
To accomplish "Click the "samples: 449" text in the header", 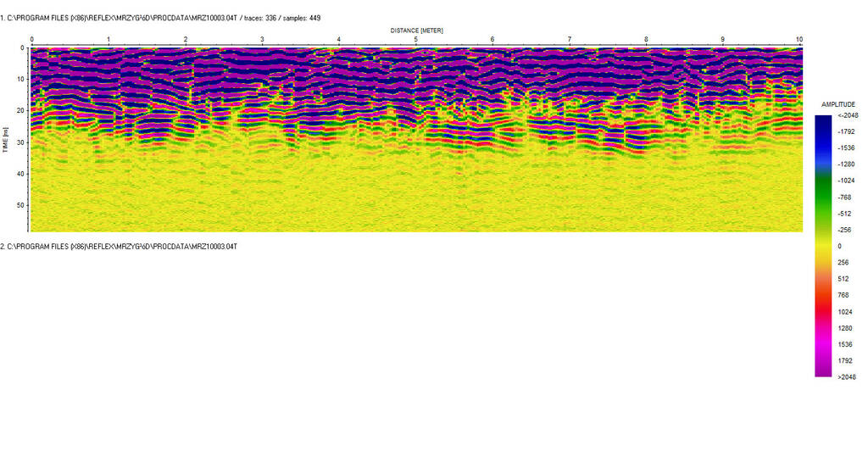I will point(301,18).
